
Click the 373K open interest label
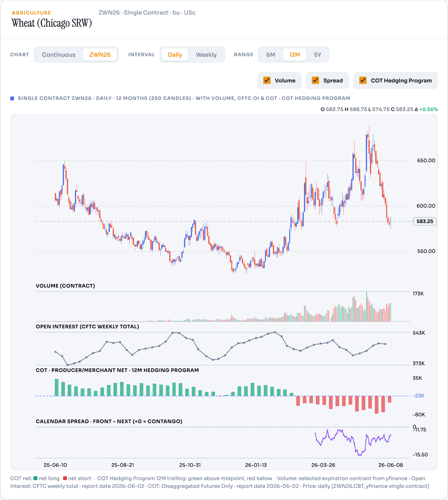click(419, 364)
